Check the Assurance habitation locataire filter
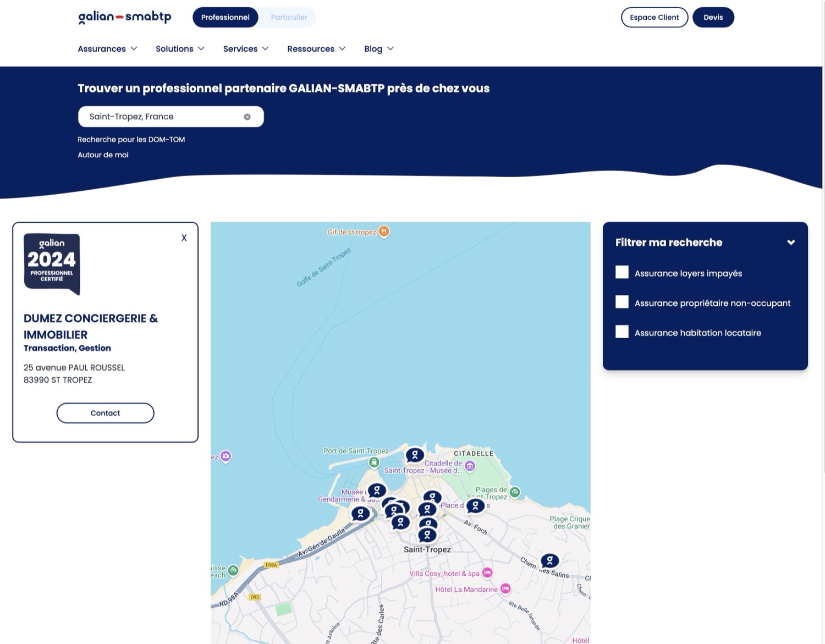825x644 pixels. pos(621,331)
